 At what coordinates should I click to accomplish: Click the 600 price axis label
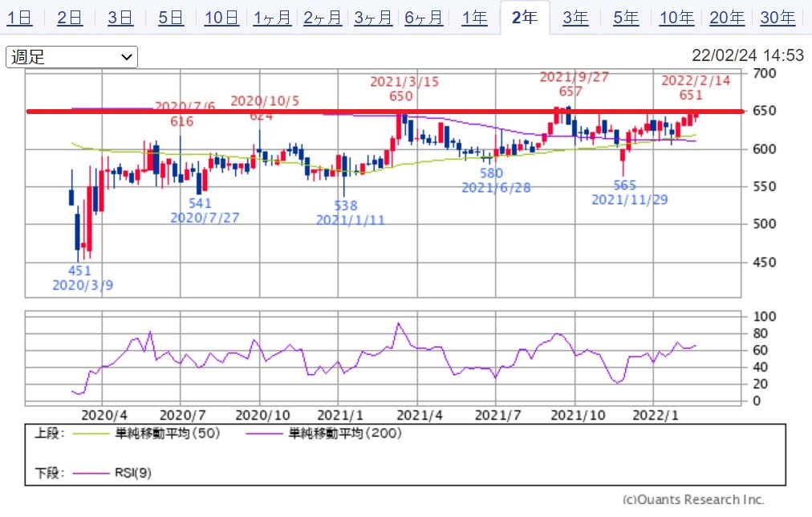click(765, 149)
